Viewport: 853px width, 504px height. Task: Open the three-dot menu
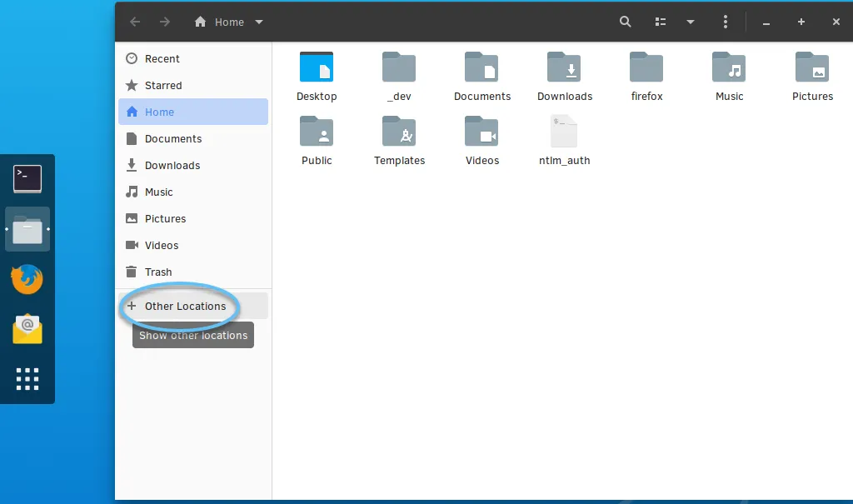pos(726,22)
